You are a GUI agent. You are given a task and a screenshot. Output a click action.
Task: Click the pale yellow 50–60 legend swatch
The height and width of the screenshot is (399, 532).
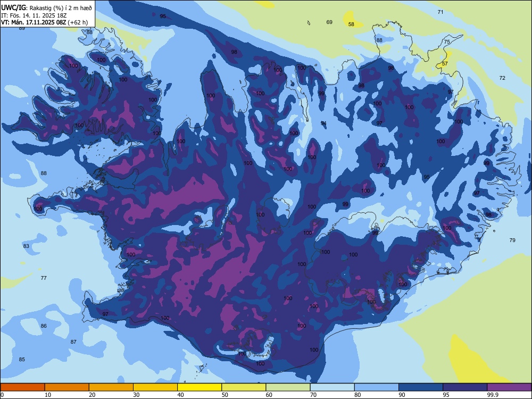[x=244, y=387]
